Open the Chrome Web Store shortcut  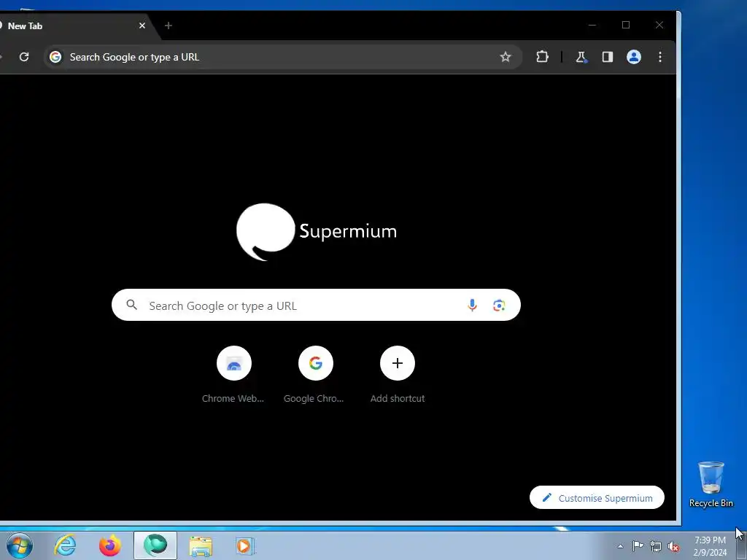coord(233,375)
